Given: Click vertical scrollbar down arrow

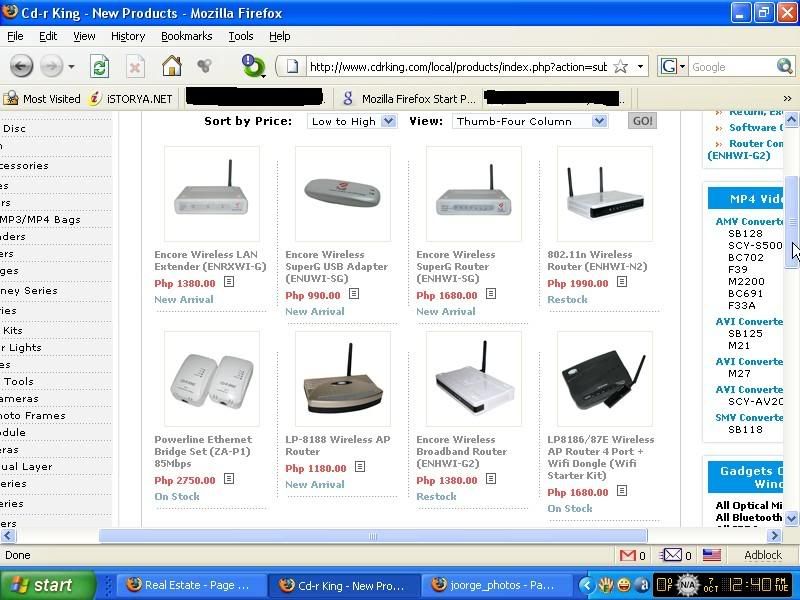Looking at the screenshot, I should tap(791, 518).
